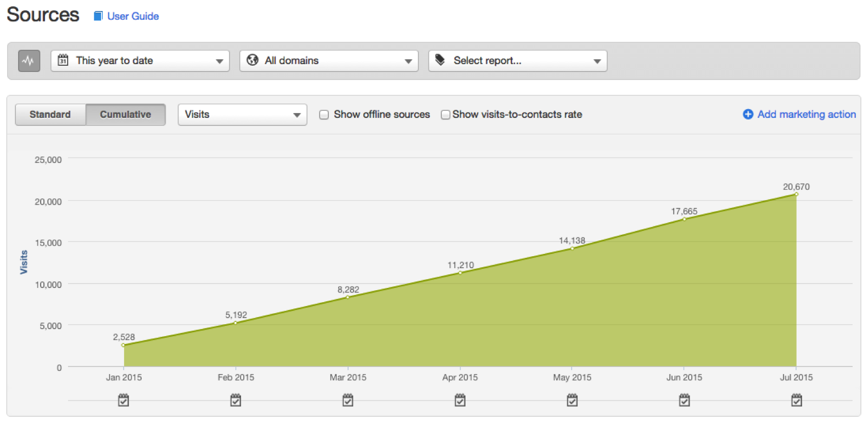
Task: Open the Jun 2015 calendar marker icon
Action: point(684,400)
